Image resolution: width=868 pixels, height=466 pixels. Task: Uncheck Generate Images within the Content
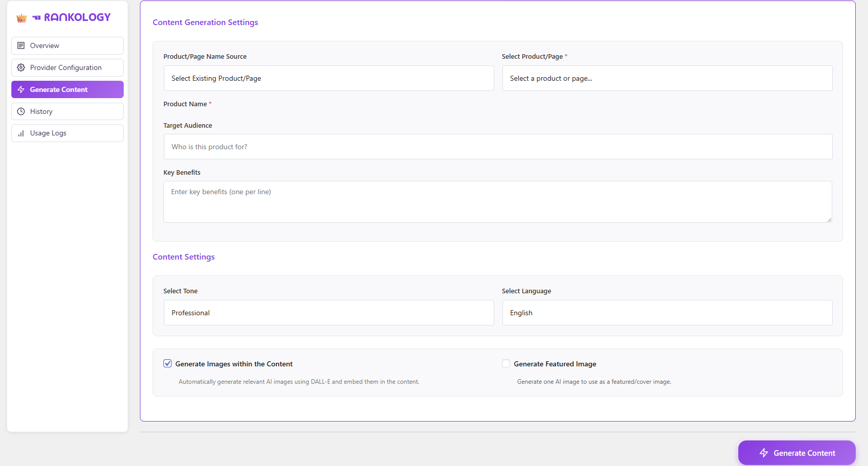[167, 363]
